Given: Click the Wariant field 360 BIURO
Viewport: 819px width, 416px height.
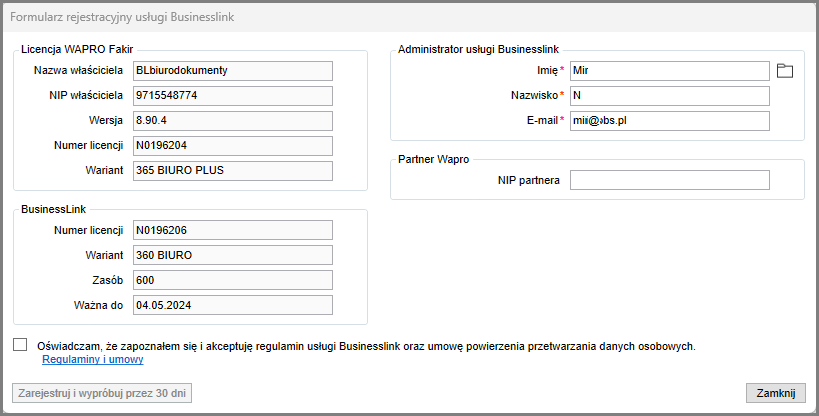Looking at the screenshot, I should point(233,256).
